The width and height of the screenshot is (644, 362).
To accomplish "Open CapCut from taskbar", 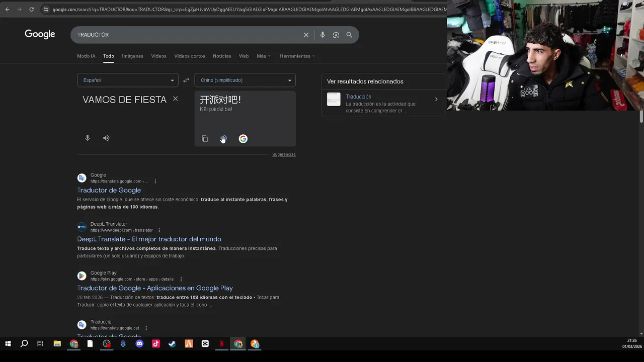I will [x=205, y=344].
